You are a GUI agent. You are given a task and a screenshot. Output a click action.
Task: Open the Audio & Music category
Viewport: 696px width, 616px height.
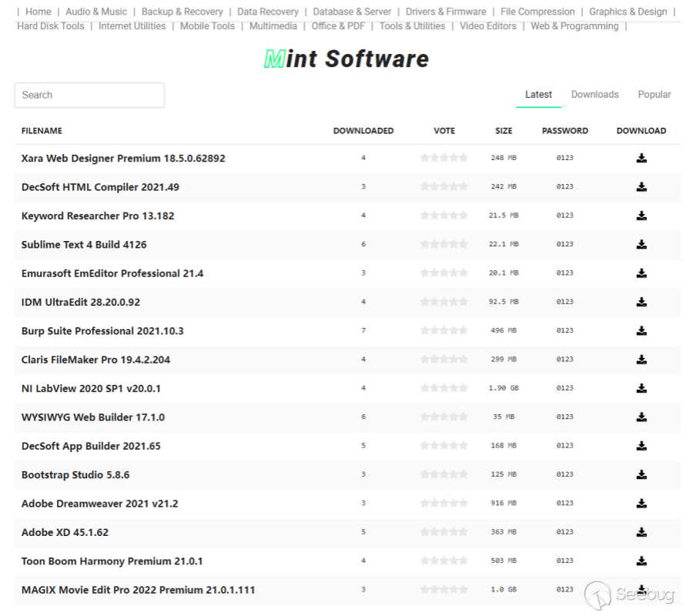(96, 12)
